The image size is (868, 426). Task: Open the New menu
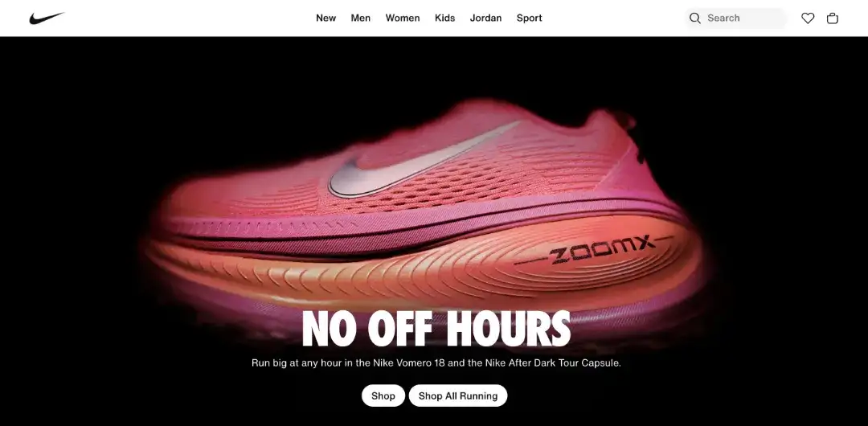coord(325,18)
